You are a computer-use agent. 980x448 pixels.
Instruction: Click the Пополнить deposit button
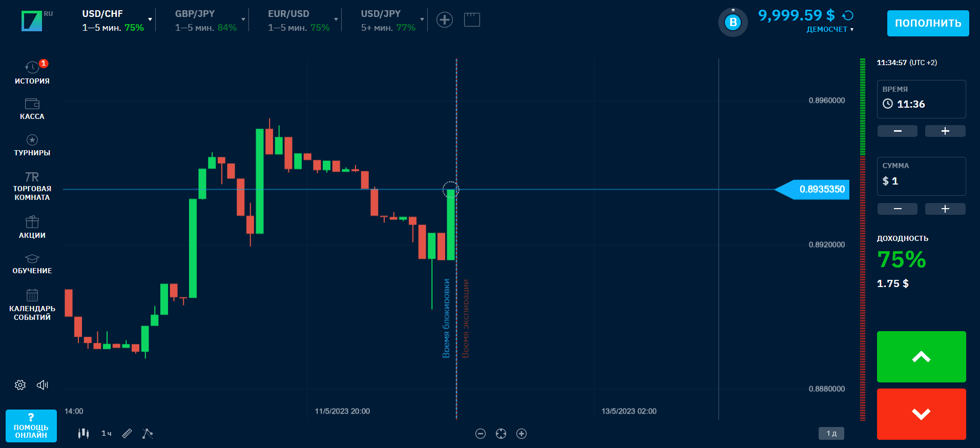pyautogui.click(x=928, y=23)
